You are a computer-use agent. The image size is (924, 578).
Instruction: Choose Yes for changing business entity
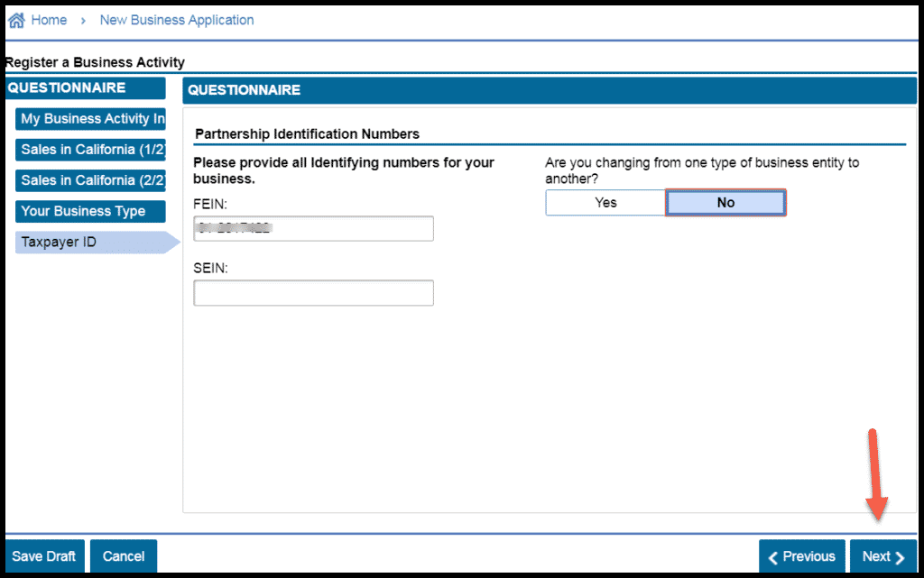tap(605, 203)
